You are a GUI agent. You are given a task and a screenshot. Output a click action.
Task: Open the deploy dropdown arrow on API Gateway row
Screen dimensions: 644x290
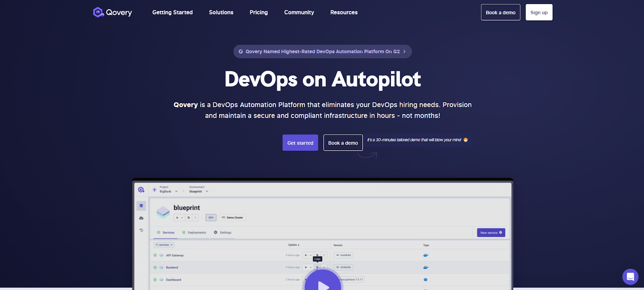(x=311, y=255)
